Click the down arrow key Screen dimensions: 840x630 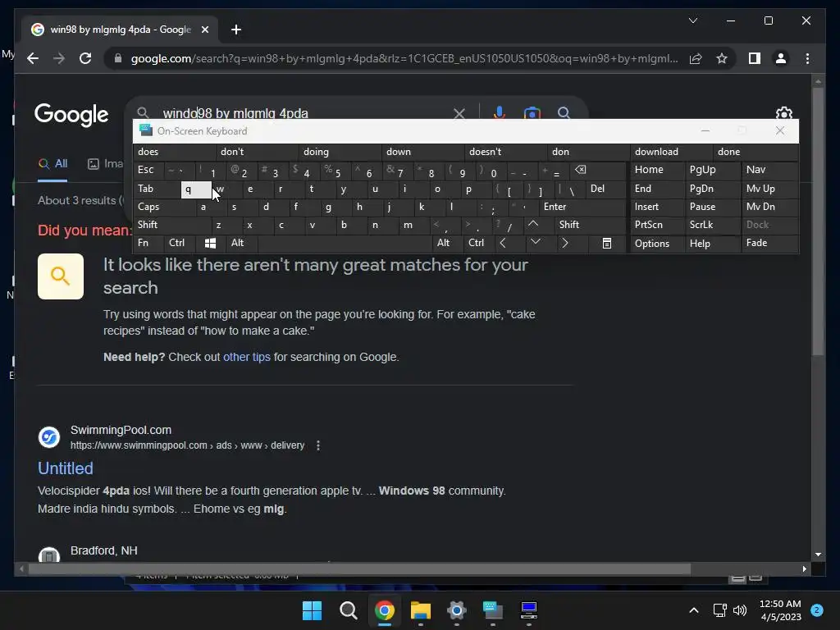(x=535, y=243)
